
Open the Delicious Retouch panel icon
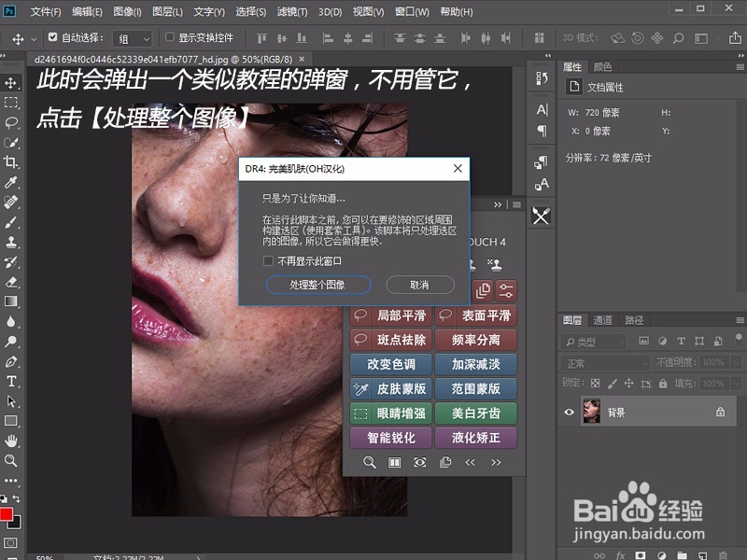542,216
